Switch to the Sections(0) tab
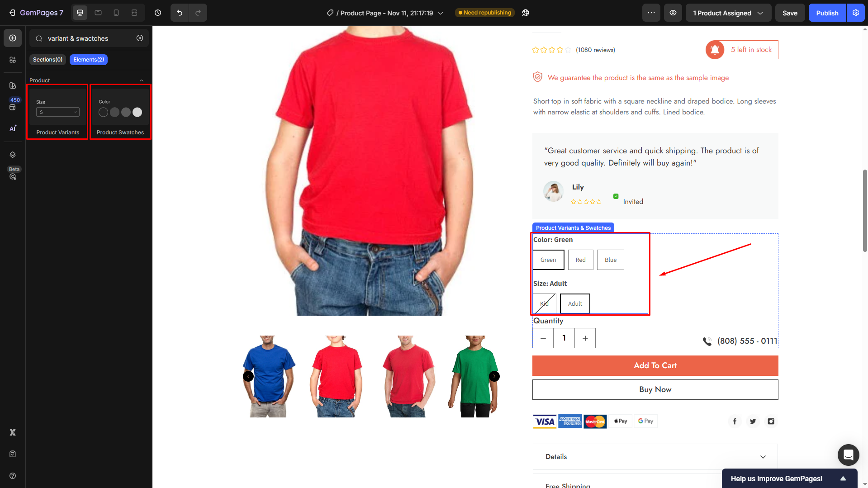Image resolution: width=868 pixels, height=488 pixels. click(x=47, y=60)
